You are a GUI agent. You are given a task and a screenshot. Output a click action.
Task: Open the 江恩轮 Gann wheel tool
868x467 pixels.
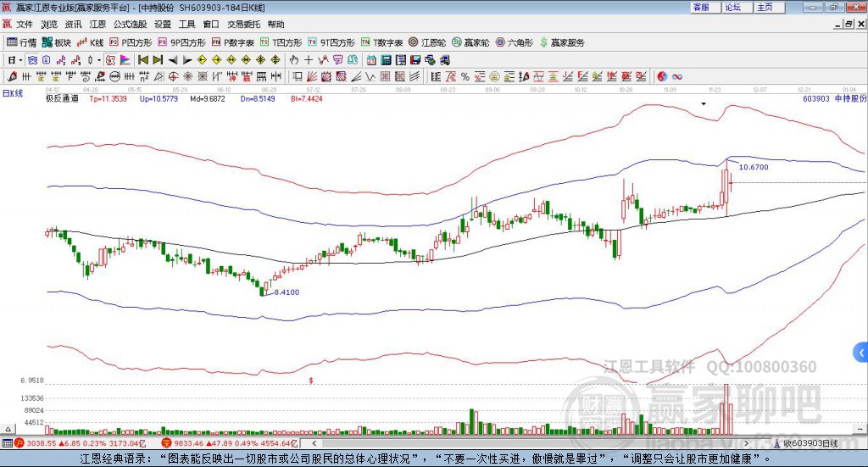(427, 42)
